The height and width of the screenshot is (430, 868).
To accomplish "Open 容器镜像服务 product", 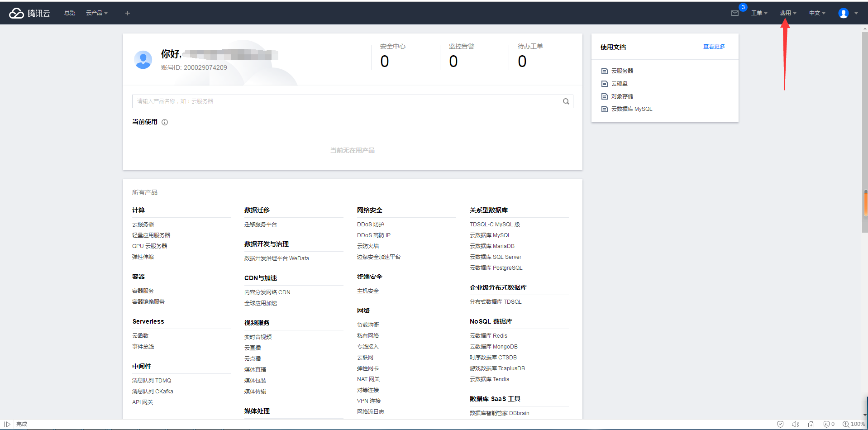I will (148, 302).
